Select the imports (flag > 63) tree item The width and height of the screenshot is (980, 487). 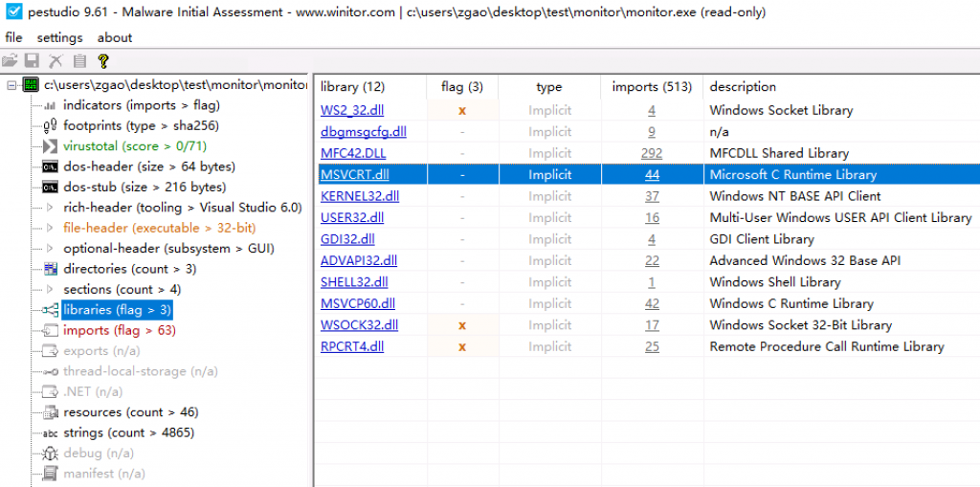click(119, 331)
